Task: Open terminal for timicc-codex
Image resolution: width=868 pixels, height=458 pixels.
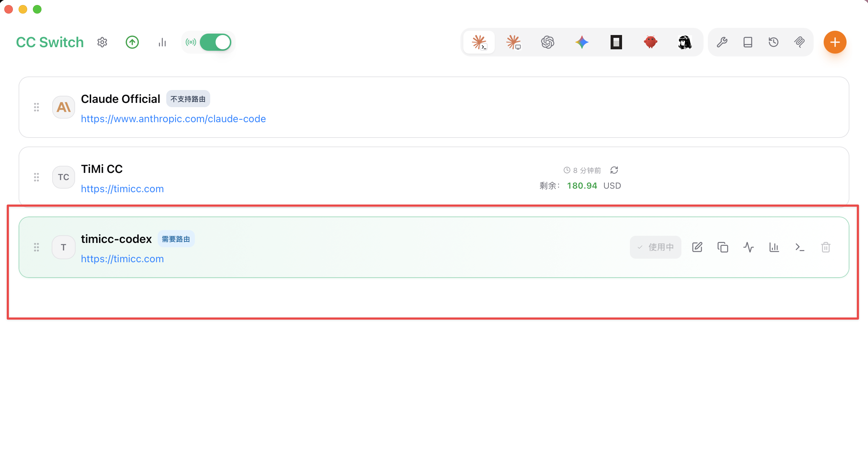Action: click(x=800, y=247)
